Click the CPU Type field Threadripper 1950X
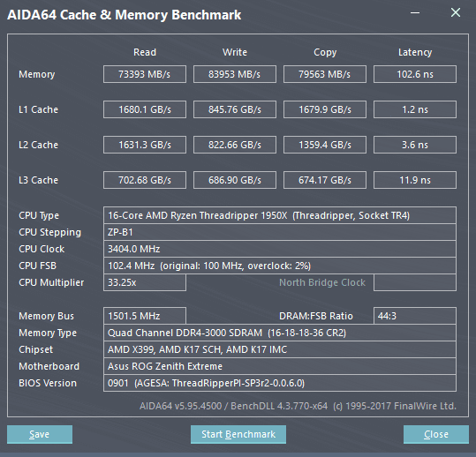This screenshot has width=476, height=457. (x=280, y=215)
